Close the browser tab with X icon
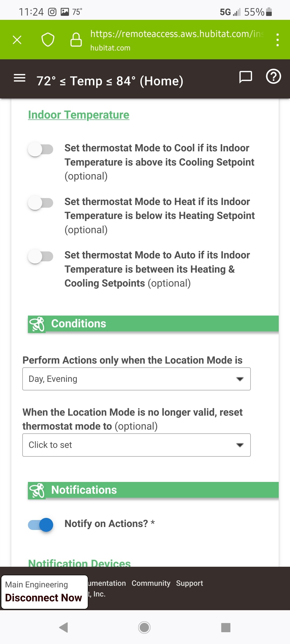290x644 pixels. click(17, 40)
